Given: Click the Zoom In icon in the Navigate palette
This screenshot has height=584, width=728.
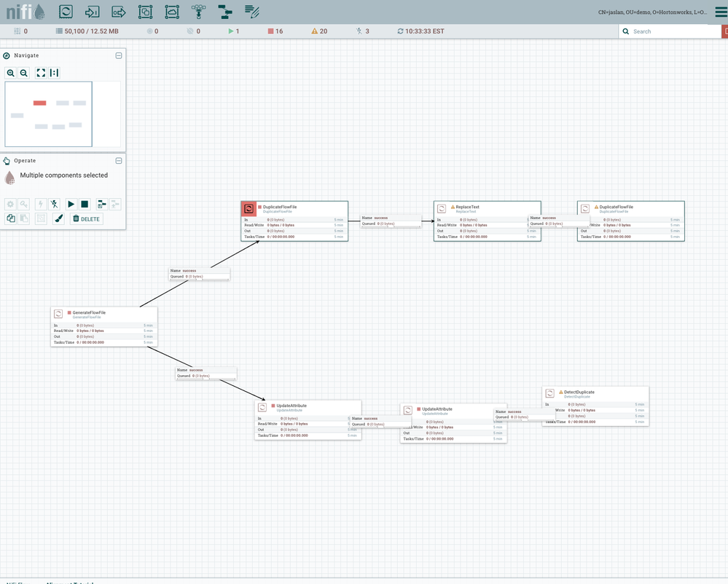Looking at the screenshot, I should tap(10, 73).
